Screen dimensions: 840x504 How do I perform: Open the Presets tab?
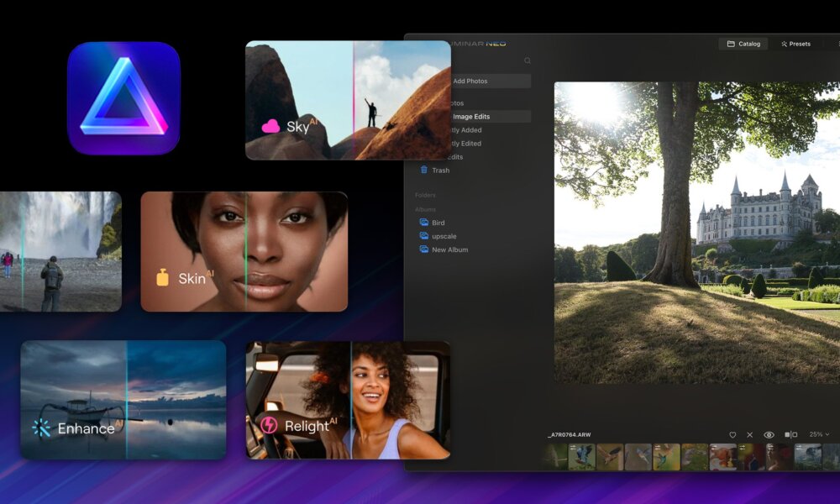click(795, 44)
